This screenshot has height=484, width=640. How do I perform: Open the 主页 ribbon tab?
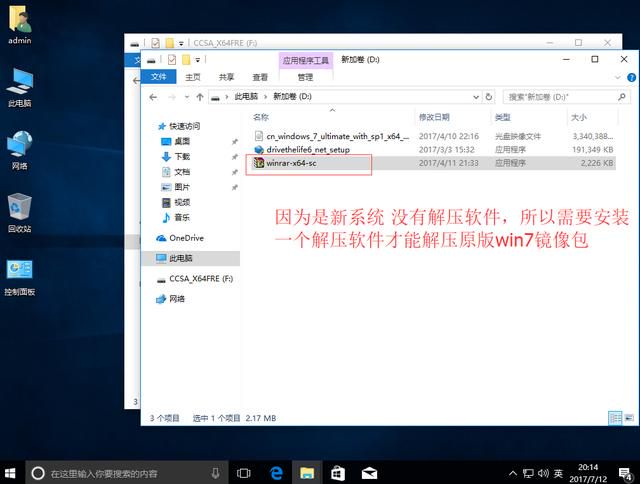193,77
